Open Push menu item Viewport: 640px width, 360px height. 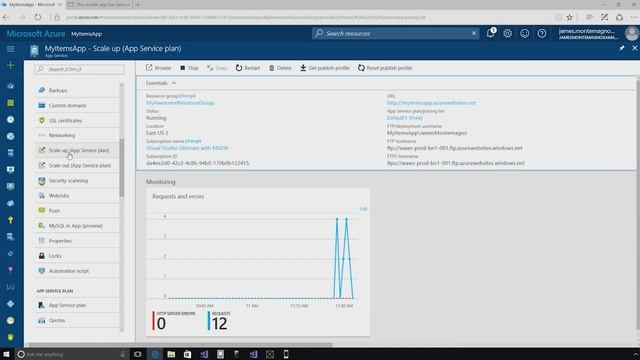pos(78,211)
